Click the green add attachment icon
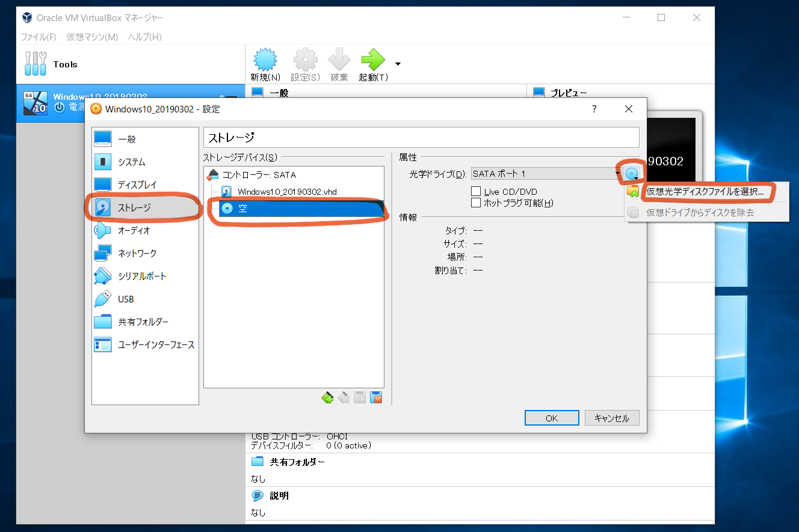The width and height of the screenshot is (799, 532). click(x=327, y=397)
